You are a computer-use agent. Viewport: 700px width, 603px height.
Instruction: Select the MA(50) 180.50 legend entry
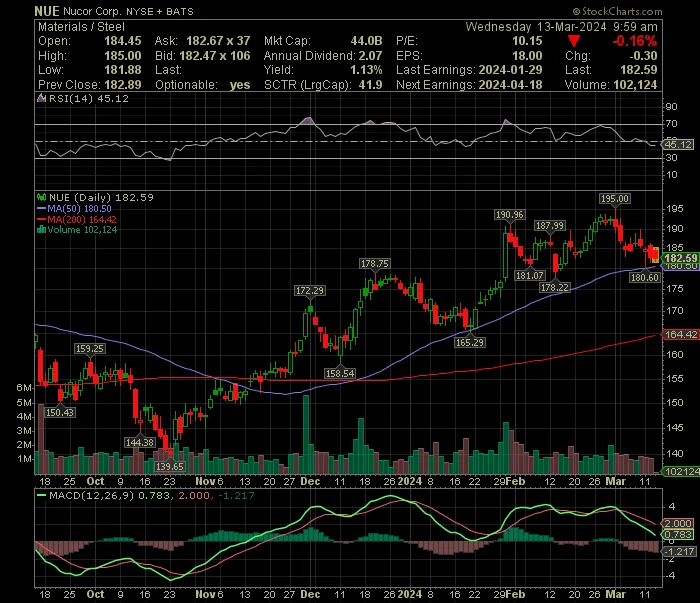(74, 208)
